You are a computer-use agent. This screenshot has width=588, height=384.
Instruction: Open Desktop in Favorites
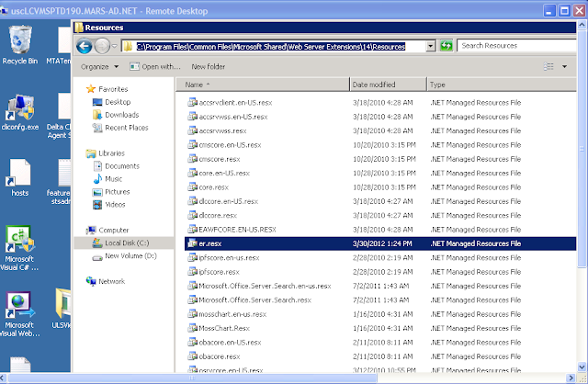coord(111,102)
